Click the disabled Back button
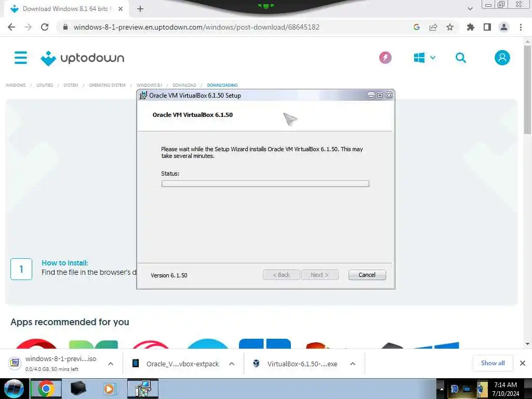The image size is (532, 399). [x=281, y=275]
